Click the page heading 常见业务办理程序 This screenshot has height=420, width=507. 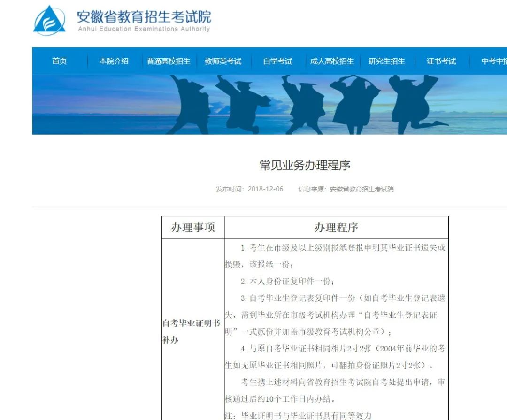(305, 165)
